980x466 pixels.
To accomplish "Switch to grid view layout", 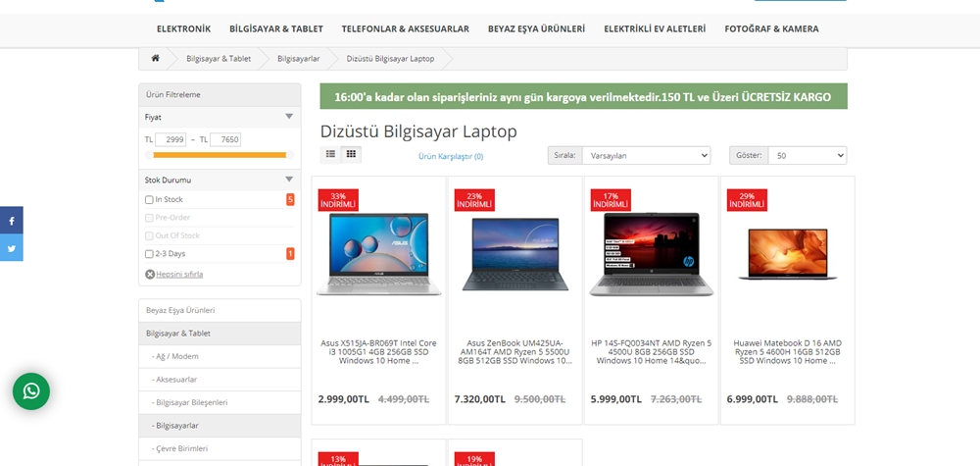I will [x=351, y=154].
